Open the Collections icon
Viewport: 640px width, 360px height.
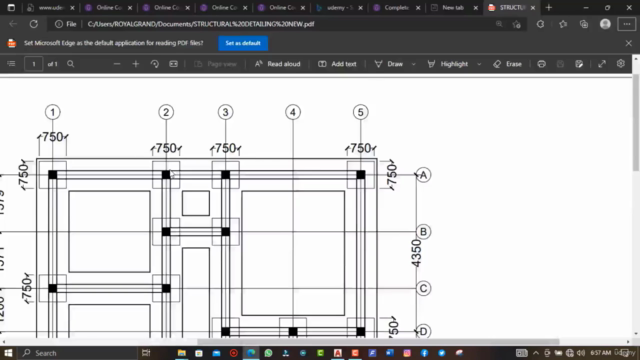click(584, 24)
